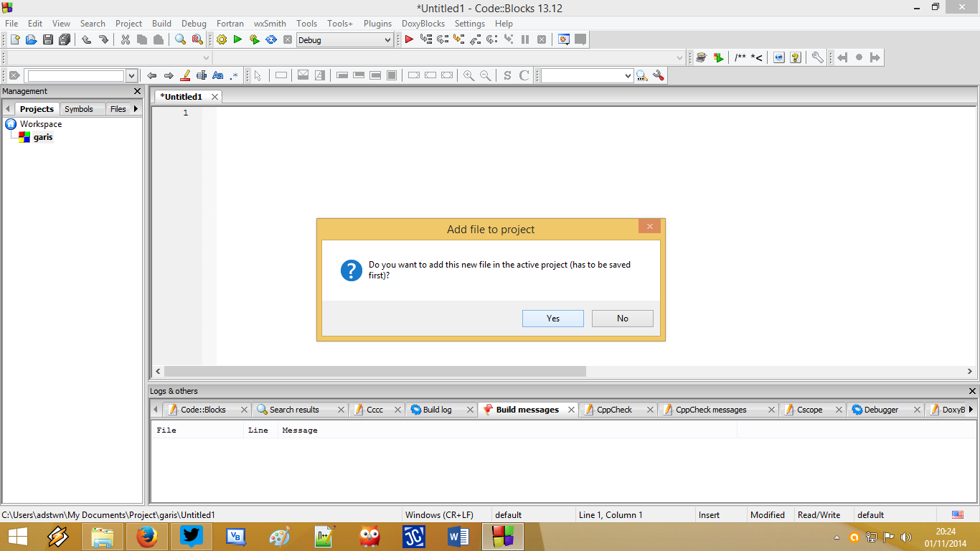
Task: Toggle the regex .* search icon
Action: tap(234, 75)
